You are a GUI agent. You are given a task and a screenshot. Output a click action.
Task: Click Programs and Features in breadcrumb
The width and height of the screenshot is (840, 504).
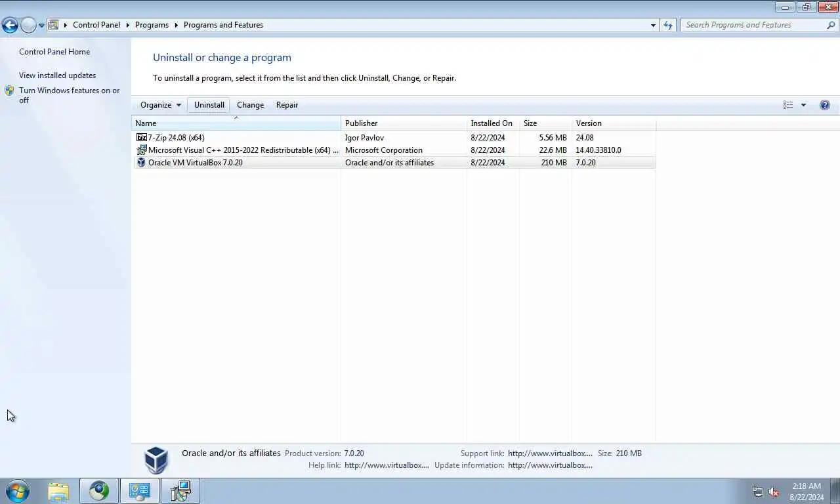click(x=223, y=25)
